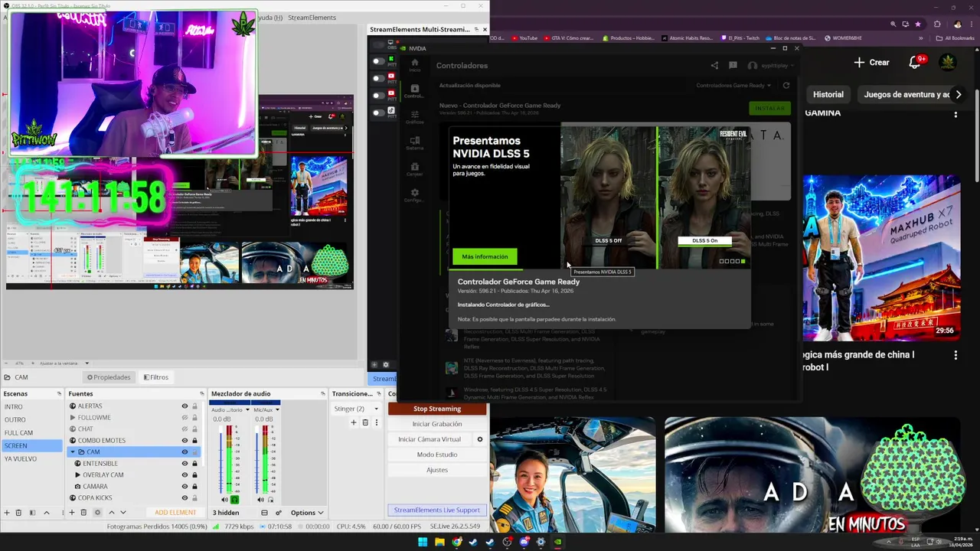
Task: Unlock the COMBO EMOTES source
Action: click(194, 441)
